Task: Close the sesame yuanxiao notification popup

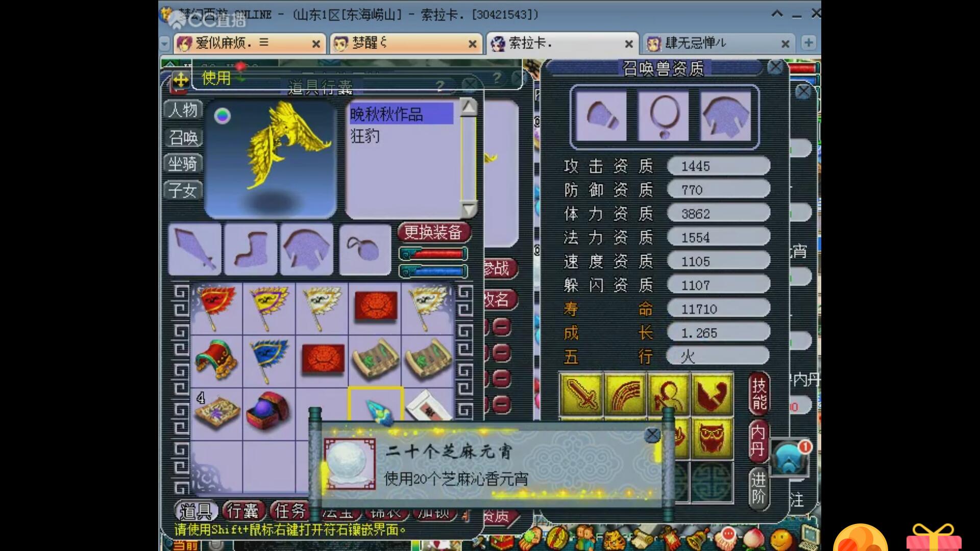Action: pyautogui.click(x=652, y=435)
